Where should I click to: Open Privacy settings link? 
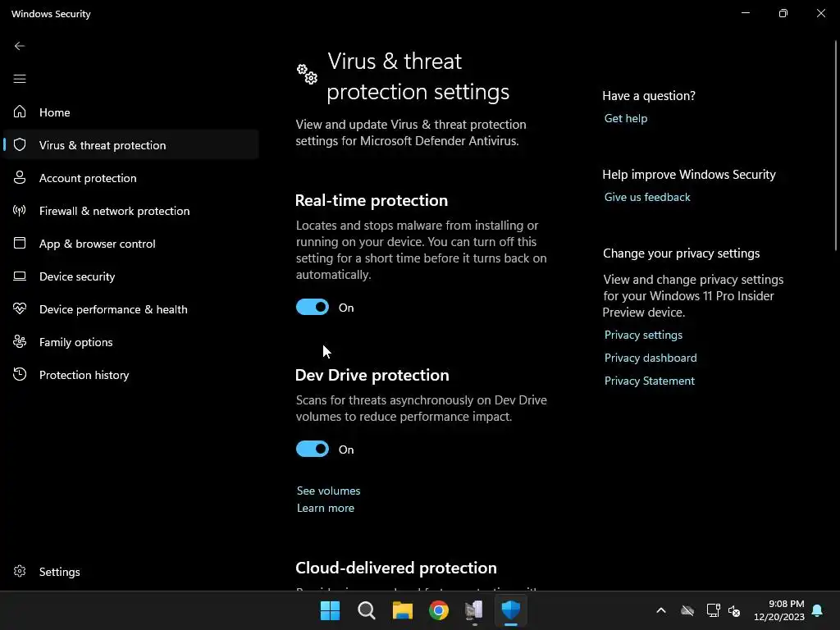[643, 335]
